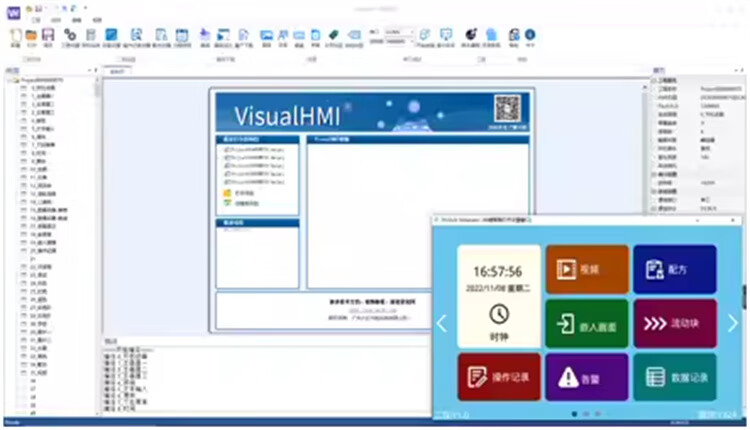This screenshot has width=750, height=430.
Task: Click the project tree panel vertical scrollbar
Action: 97,246
